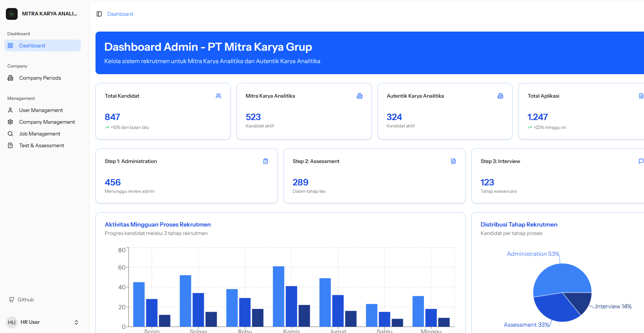Click the HU user avatar

point(12,322)
